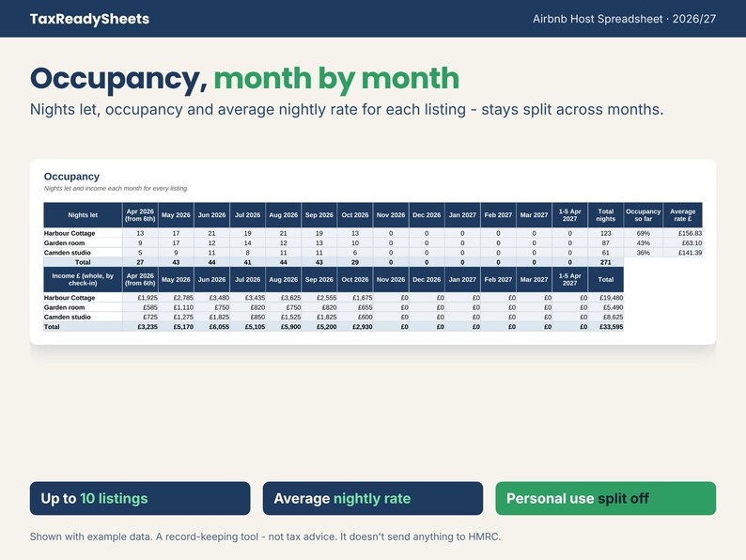The height and width of the screenshot is (560, 746).
Task: Click Harbour Cottage row in Nights let table
Action: [373, 233]
